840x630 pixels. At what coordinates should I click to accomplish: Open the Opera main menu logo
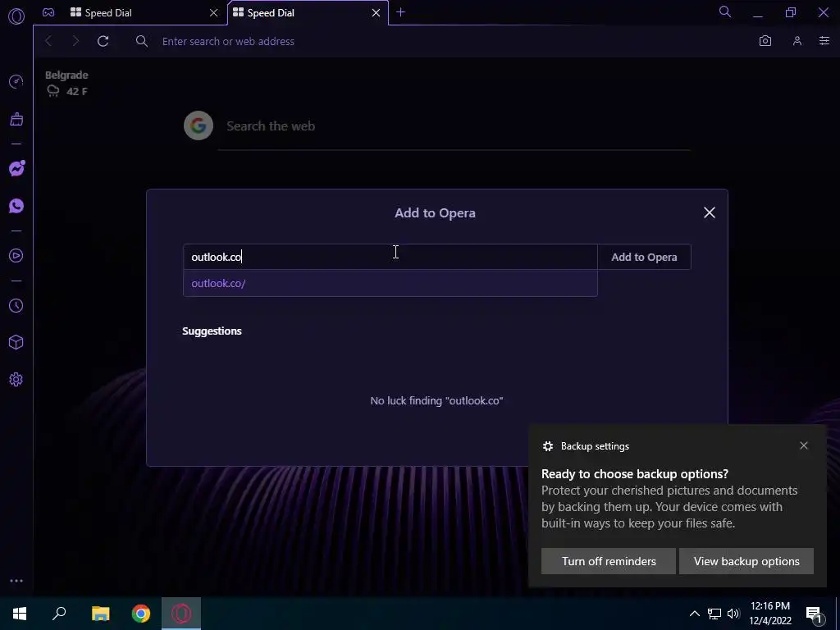[x=16, y=16]
